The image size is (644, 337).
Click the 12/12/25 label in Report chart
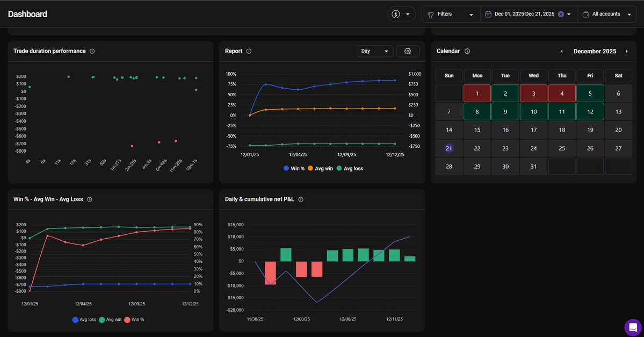pos(395,155)
